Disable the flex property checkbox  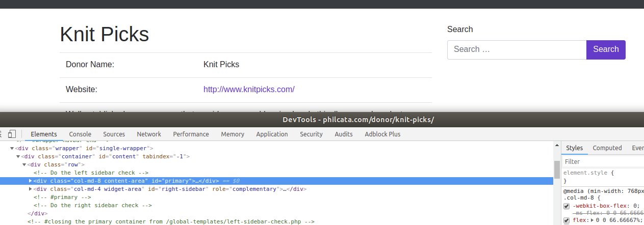point(566,220)
